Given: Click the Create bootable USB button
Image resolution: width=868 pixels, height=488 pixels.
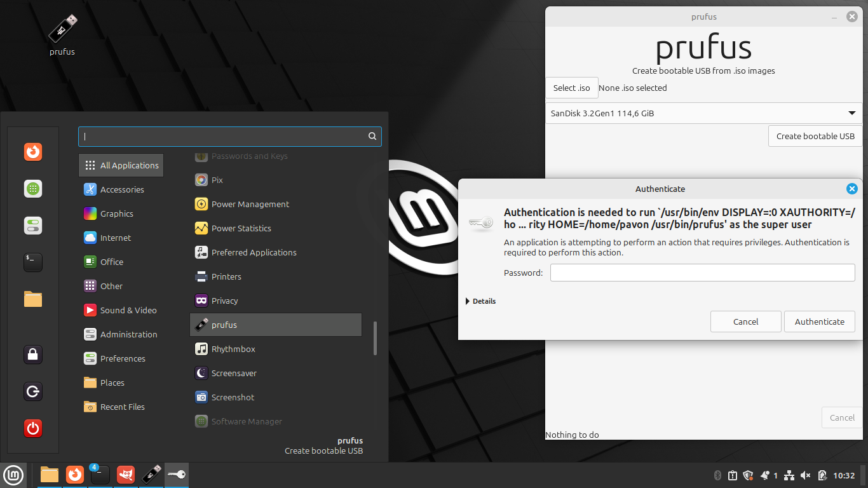Looking at the screenshot, I should click(x=815, y=136).
